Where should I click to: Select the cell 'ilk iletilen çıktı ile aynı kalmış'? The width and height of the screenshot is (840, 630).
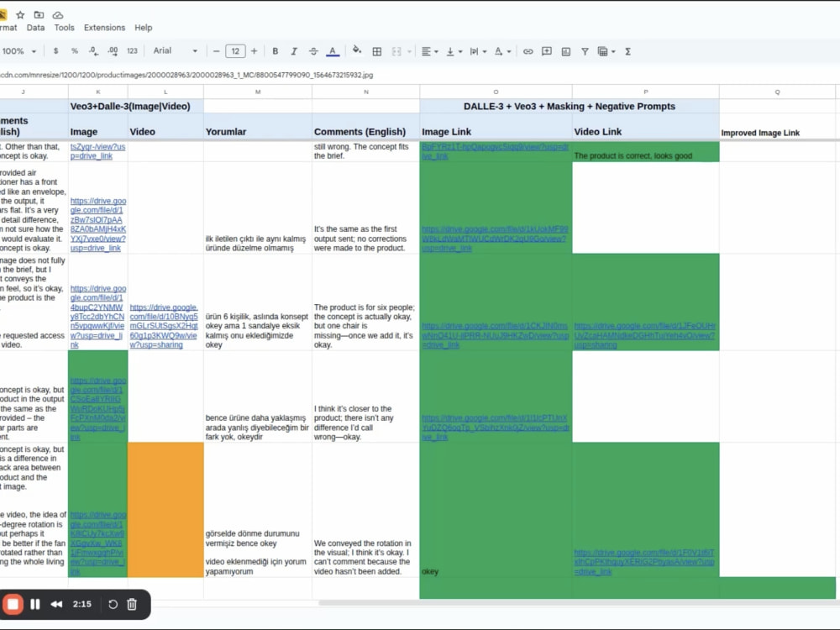pyautogui.click(x=258, y=207)
